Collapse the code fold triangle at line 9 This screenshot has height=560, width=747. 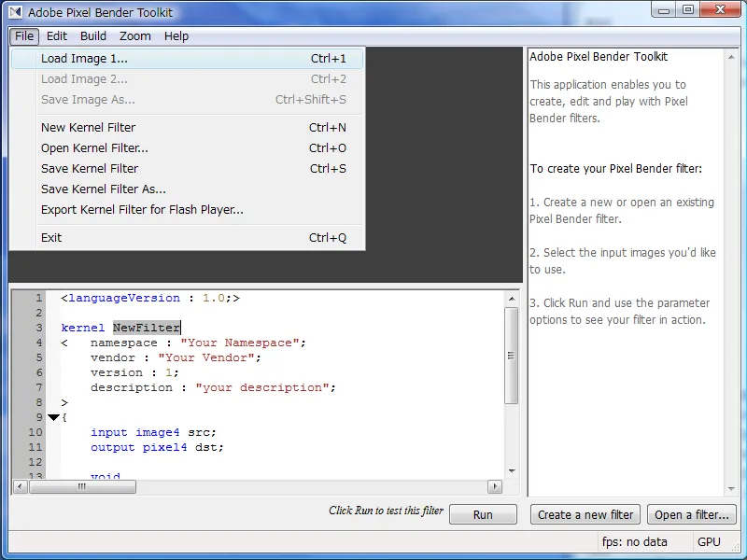53,417
